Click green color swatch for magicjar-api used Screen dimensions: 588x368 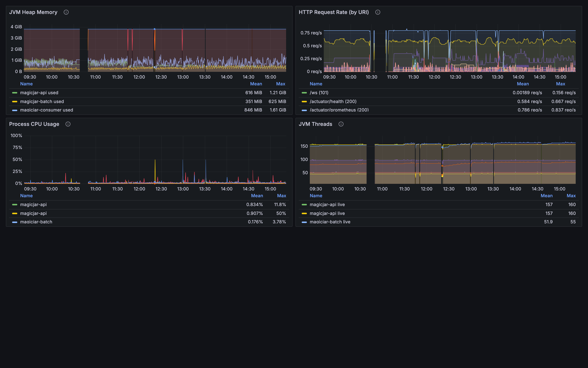(15, 93)
